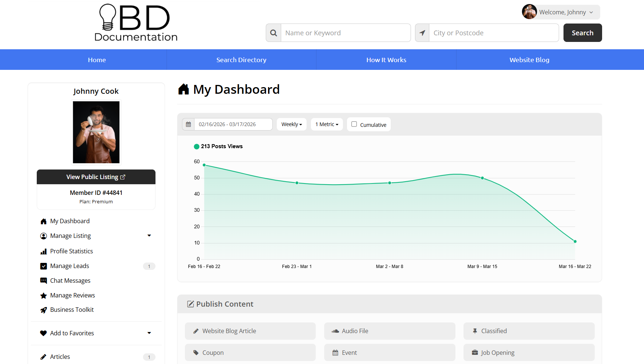This screenshot has height=364, width=644.
Task: Open Business Toolkit link
Action: 72,310
